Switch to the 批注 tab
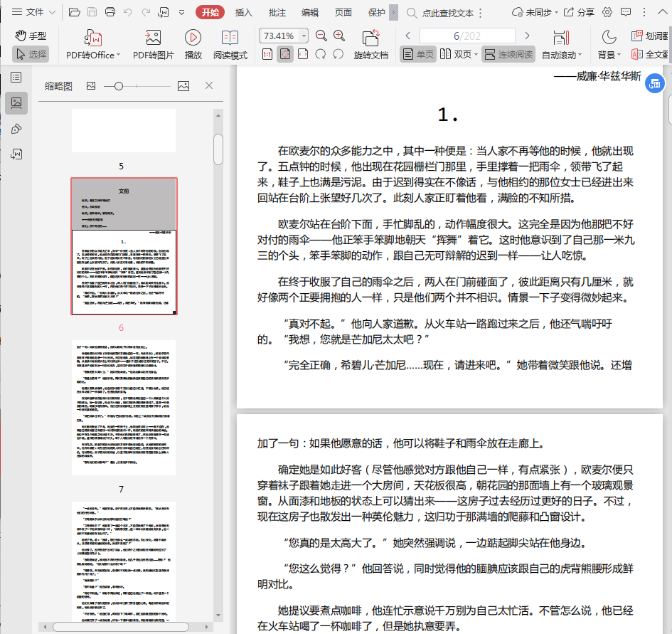The image size is (672, 634). click(x=277, y=12)
